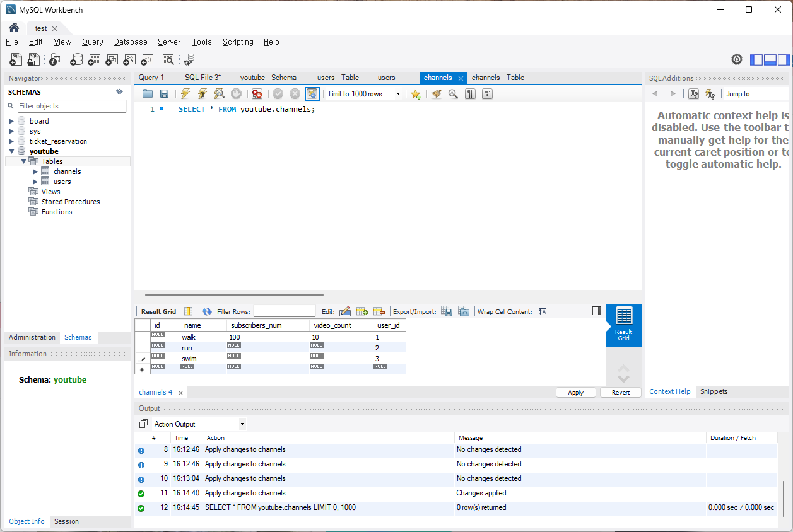Expand the ticket_reservation schema

11,141
